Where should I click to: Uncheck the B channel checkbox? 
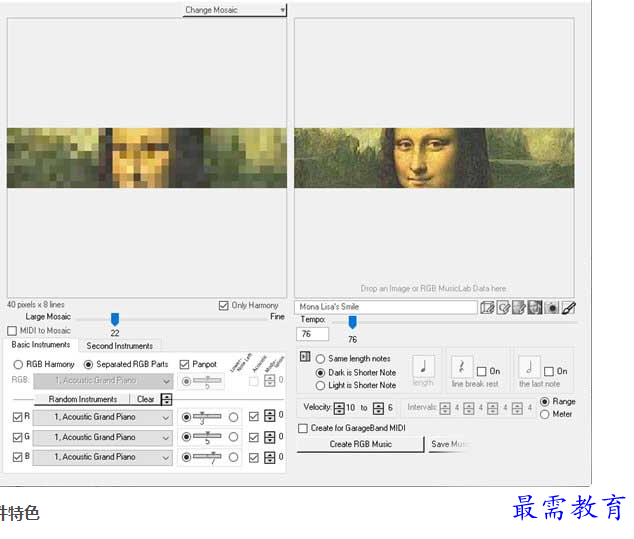click(17, 457)
